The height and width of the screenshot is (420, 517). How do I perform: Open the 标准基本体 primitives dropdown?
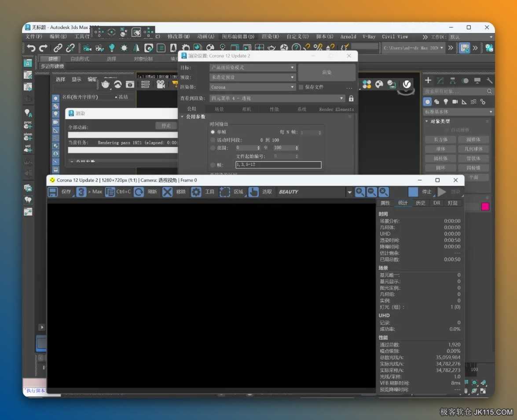[x=458, y=112]
